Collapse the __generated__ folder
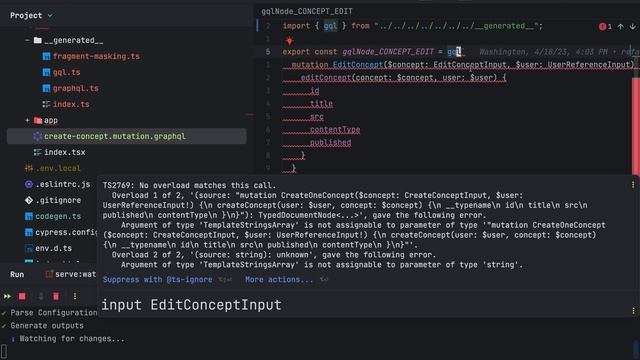Screen dimensions: 640x360 tap(27, 40)
